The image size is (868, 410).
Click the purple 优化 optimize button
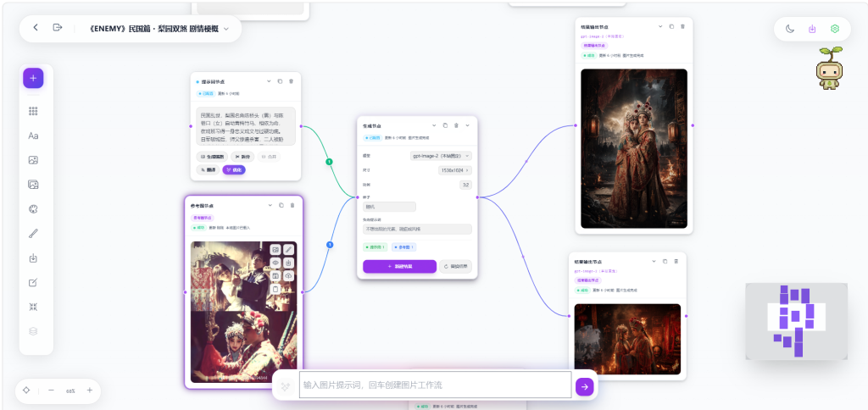click(234, 170)
